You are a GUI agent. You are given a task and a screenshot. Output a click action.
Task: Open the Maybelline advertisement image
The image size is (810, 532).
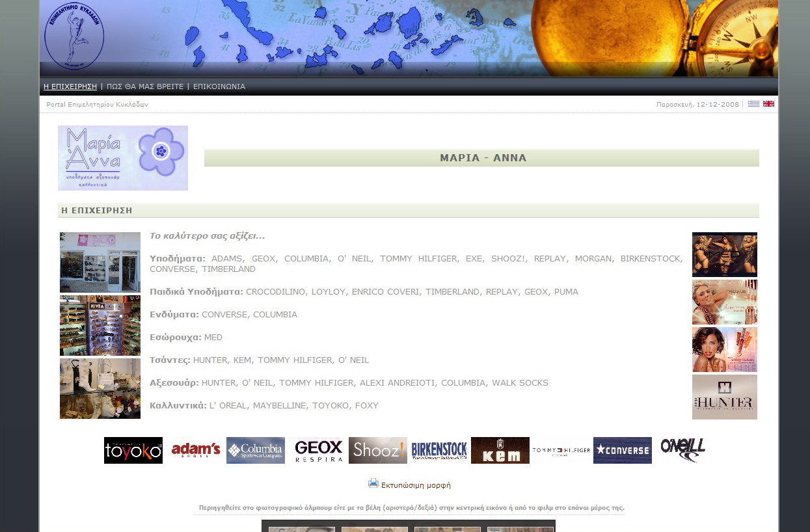[x=725, y=349]
